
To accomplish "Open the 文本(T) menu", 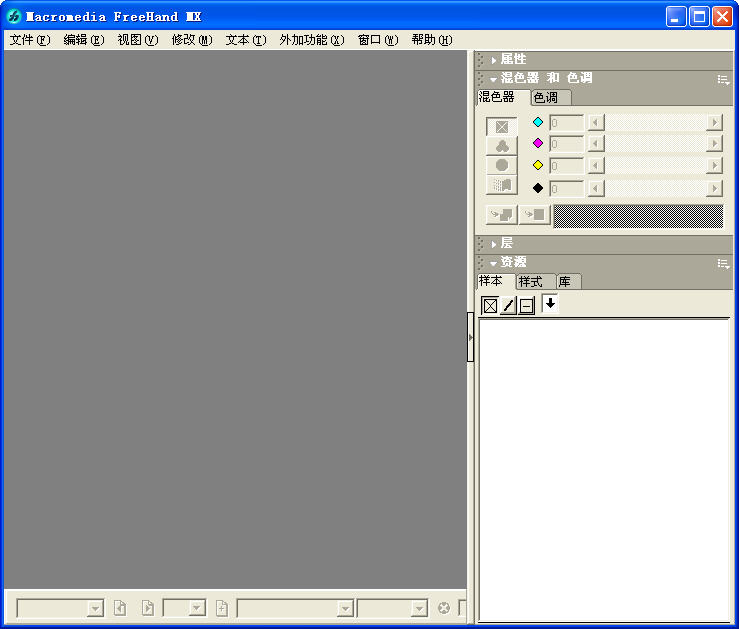I will tap(246, 40).
